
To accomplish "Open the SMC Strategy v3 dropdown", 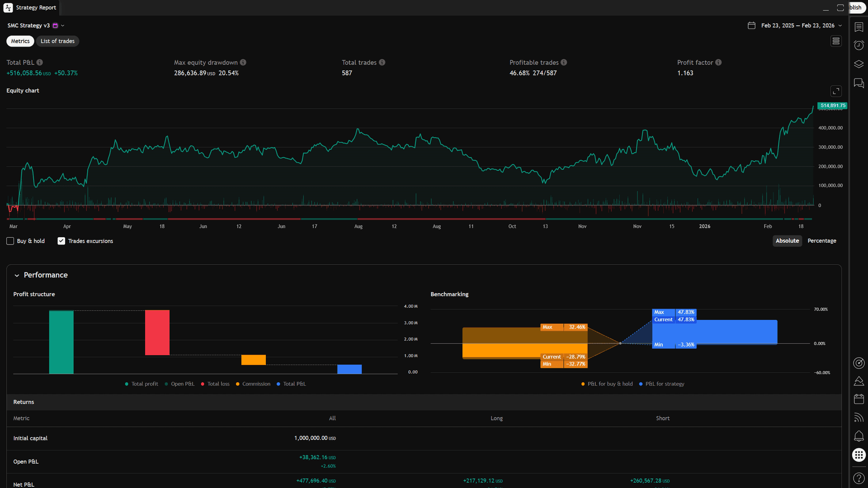I will tap(63, 25).
